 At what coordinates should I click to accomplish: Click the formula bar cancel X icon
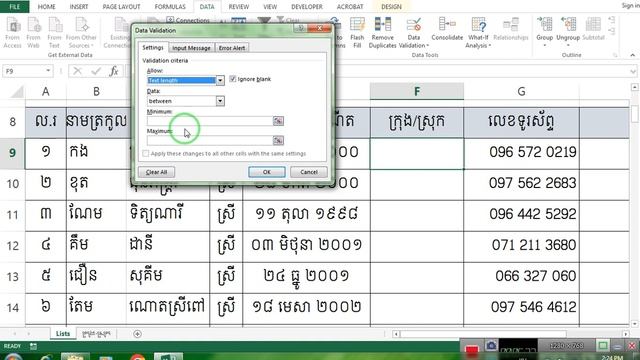coord(77,71)
